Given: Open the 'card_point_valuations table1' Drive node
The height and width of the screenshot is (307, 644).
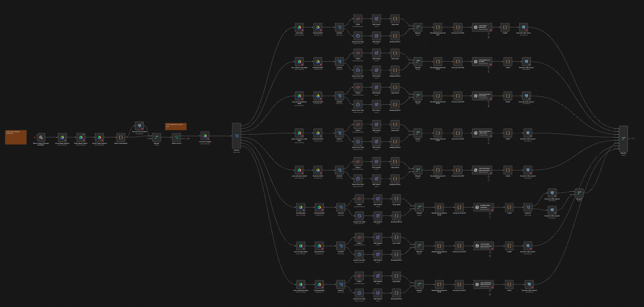Looking at the screenshot, I should pos(299,96).
